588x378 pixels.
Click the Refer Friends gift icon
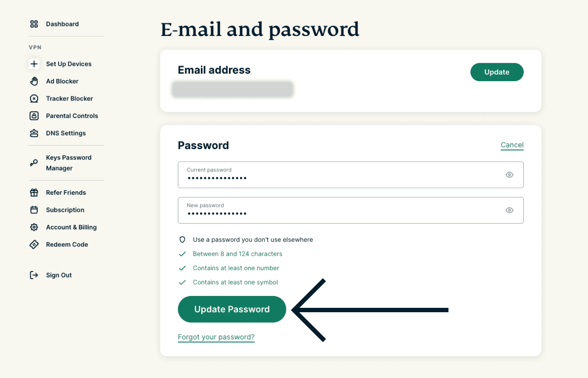pos(34,193)
